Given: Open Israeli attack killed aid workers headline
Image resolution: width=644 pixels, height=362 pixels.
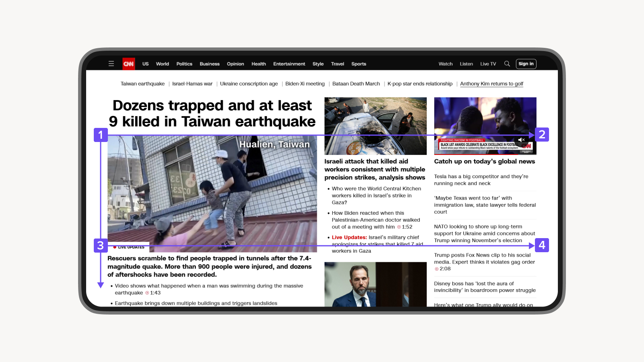Looking at the screenshot, I should [x=375, y=169].
